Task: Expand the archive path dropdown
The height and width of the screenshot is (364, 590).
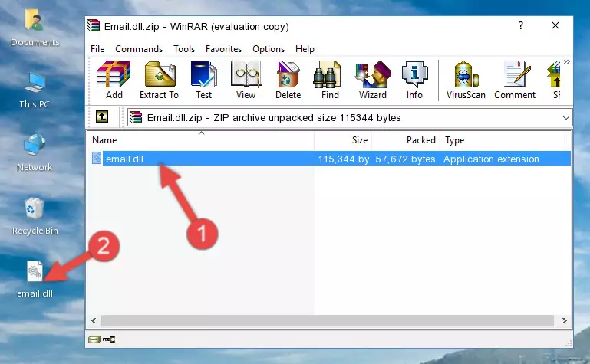Action: tap(566, 117)
